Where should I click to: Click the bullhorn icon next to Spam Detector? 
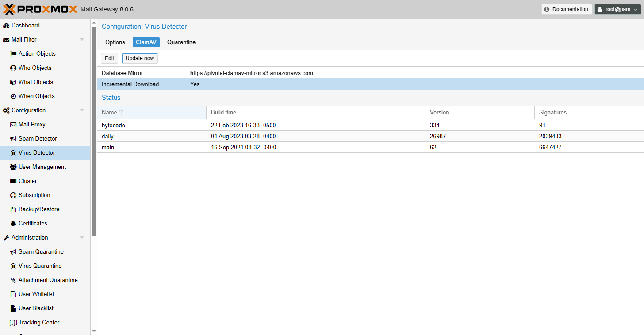pyautogui.click(x=13, y=139)
